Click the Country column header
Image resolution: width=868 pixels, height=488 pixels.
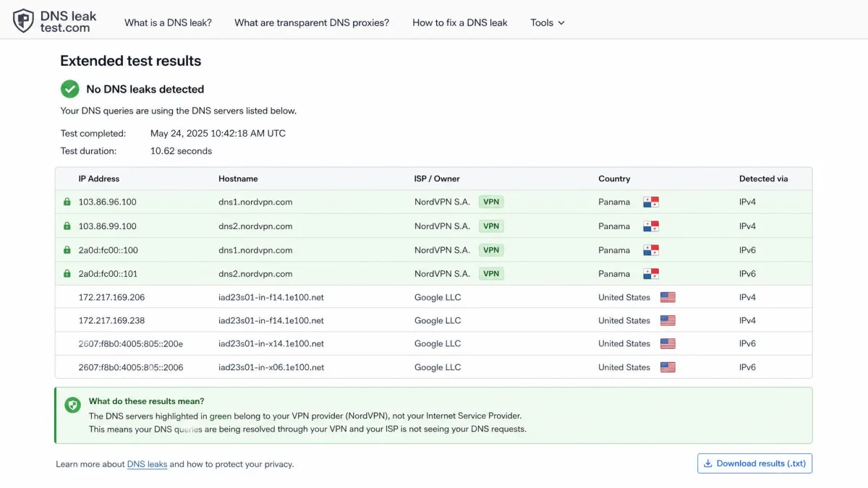click(614, 179)
